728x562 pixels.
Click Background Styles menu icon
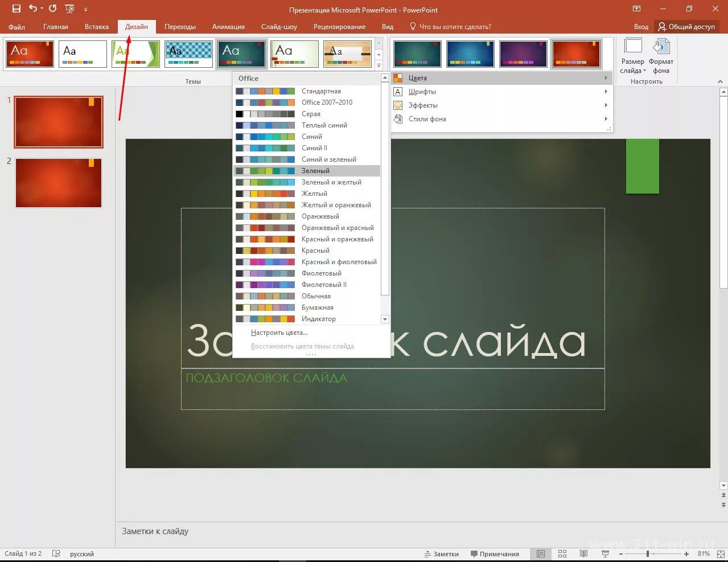pos(398,119)
